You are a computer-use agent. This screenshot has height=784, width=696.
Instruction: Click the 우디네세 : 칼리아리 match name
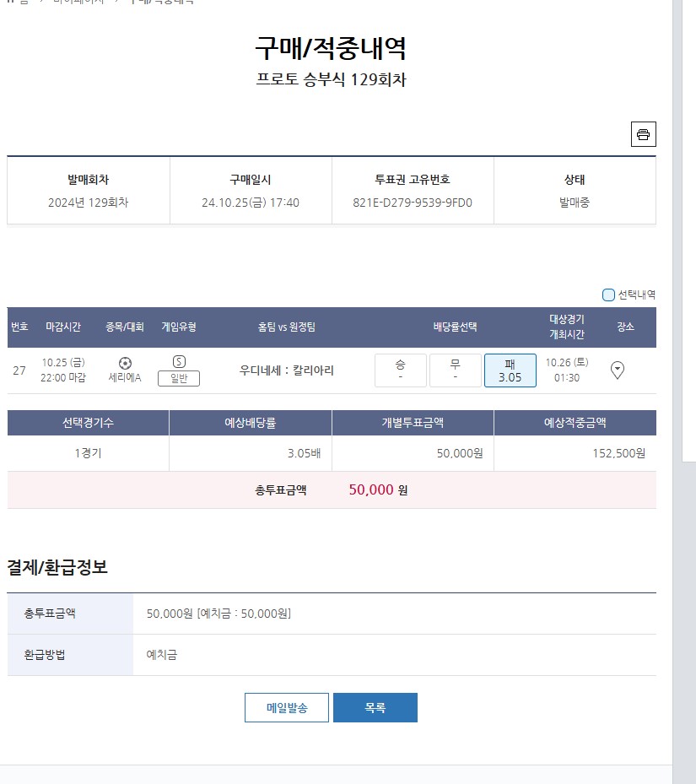tap(287, 370)
